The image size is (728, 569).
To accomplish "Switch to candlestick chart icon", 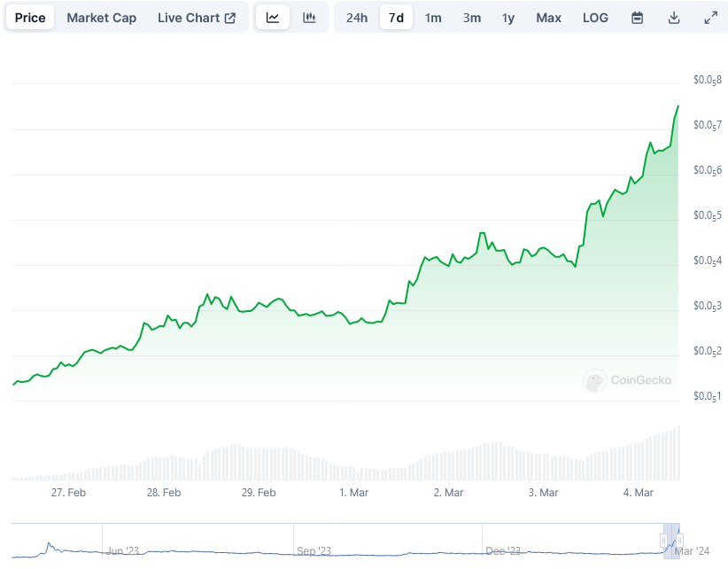I will pyautogui.click(x=309, y=18).
